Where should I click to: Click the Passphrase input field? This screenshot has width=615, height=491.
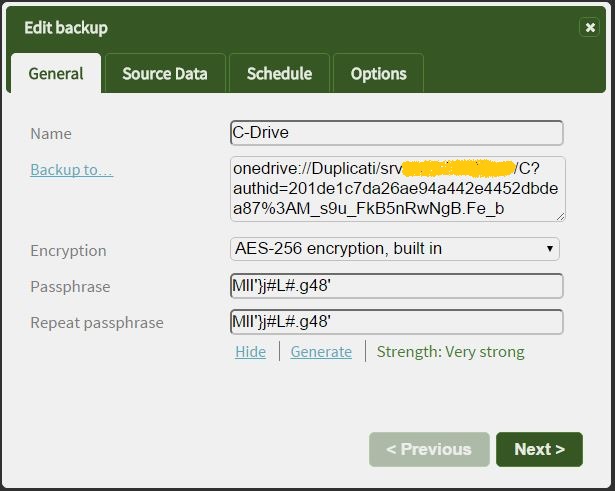[x=397, y=286]
